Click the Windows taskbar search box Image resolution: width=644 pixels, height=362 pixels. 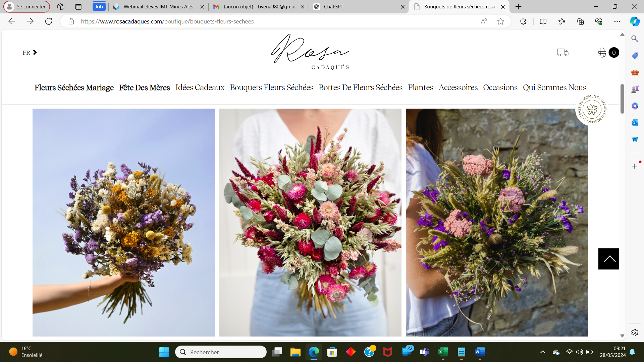(221, 352)
